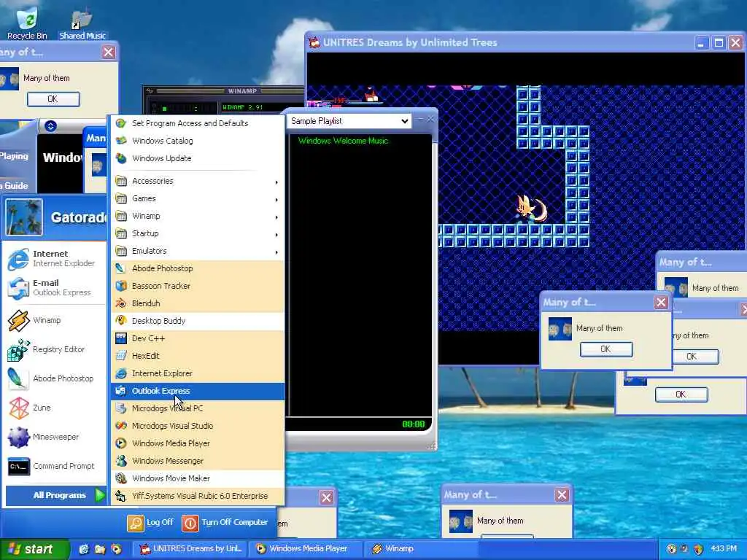Launch Winamp from start menu left pane
Screen dimensions: 747x560
(x=55, y=320)
